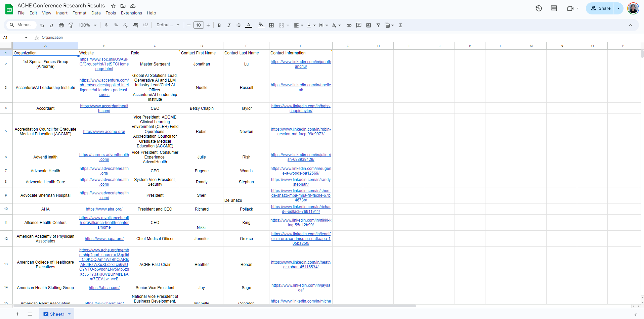Open the Format menu
This screenshot has height=319, width=644.
[x=79, y=13]
